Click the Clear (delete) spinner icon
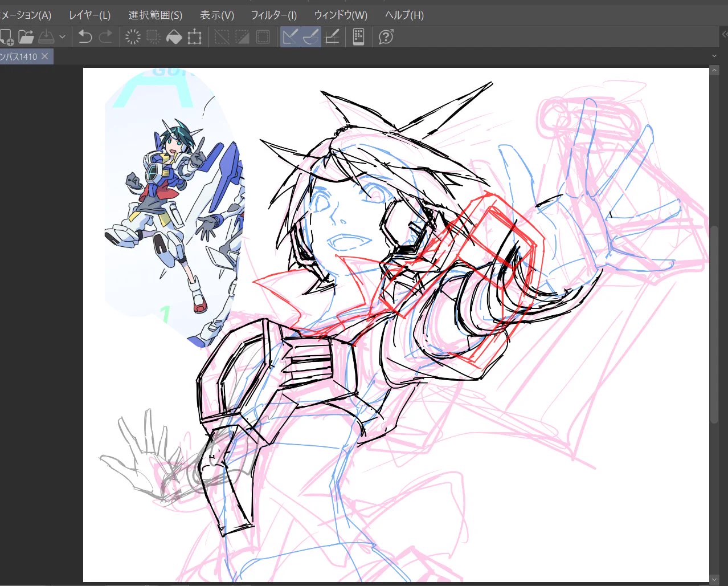 pyautogui.click(x=133, y=37)
